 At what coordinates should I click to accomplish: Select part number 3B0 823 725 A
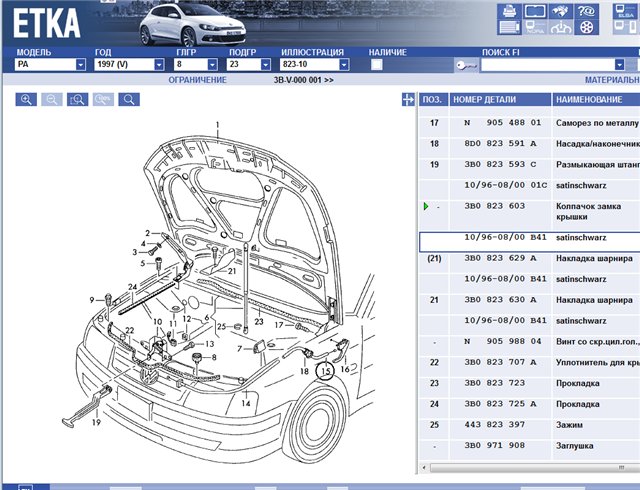coord(500,404)
